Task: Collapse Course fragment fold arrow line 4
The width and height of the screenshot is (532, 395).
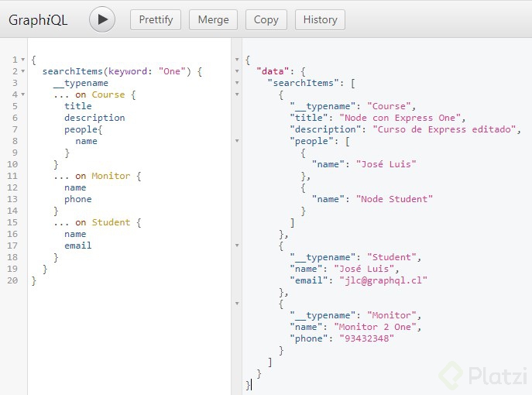Action: (x=22, y=94)
